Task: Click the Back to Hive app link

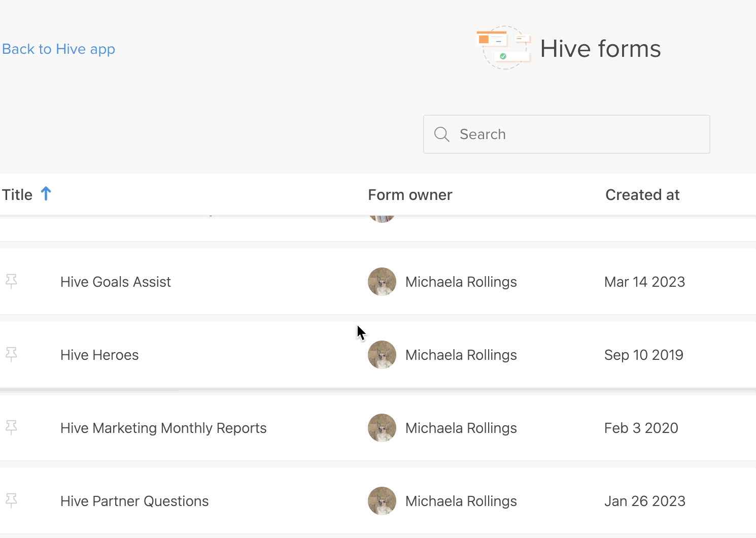Action: (x=58, y=49)
